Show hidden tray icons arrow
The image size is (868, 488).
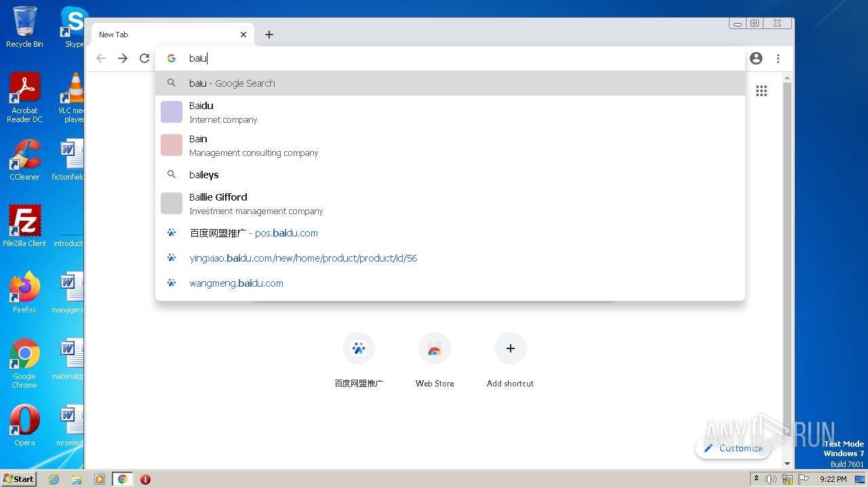(x=756, y=479)
